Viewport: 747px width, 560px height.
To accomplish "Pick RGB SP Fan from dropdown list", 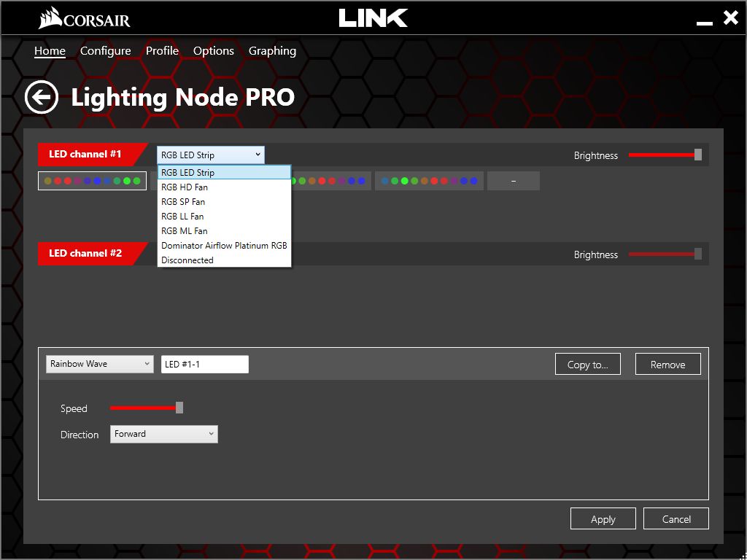I will (x=224, y=202).
